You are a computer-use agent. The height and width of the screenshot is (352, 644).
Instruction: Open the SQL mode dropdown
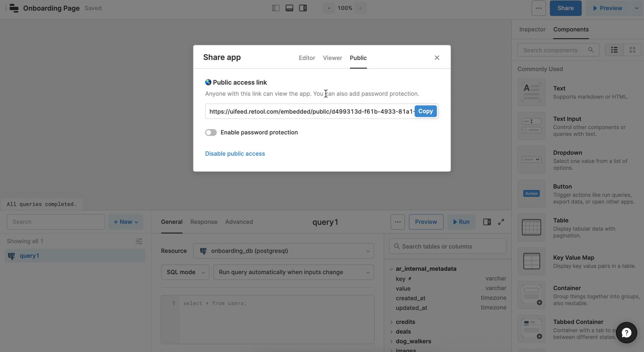pos(185,272)
